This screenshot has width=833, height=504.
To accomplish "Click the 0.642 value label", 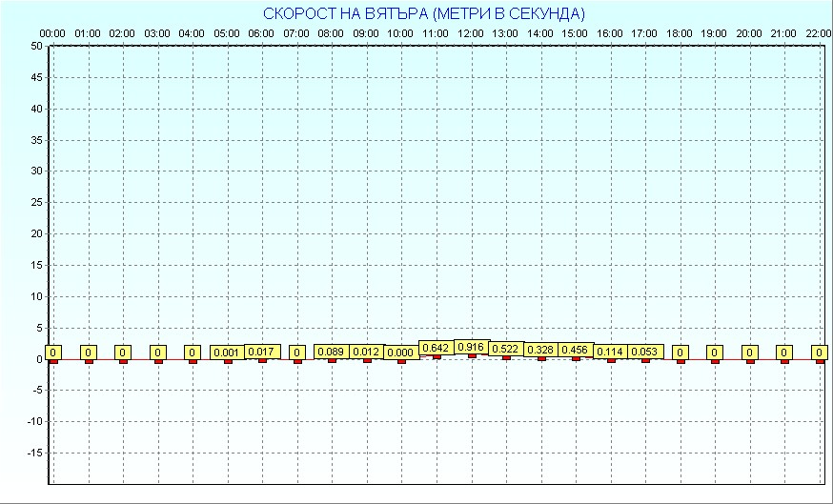I will pos(436,349).
